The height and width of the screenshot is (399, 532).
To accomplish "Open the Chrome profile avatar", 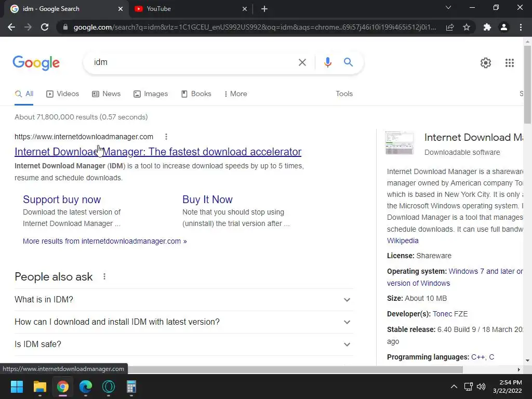I will pos(504,27).
